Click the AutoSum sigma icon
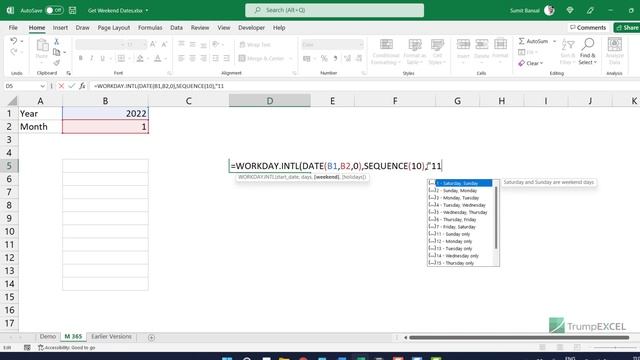The image size is (640, 360). tap(522, 41)
